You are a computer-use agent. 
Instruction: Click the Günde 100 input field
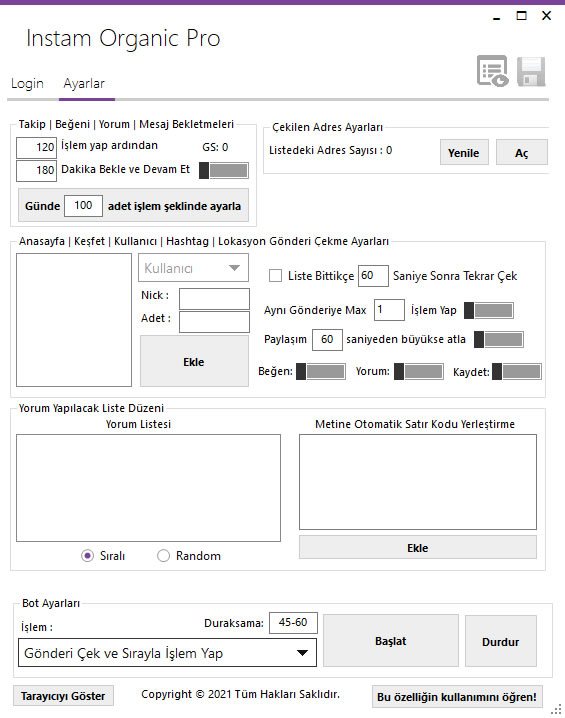click(x=83, y=206)
